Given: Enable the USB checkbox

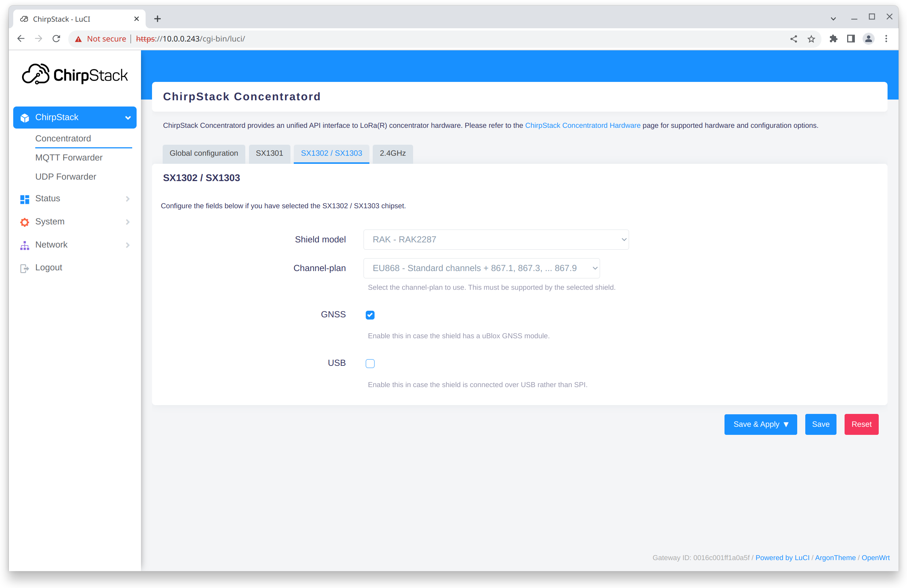Looking at the screenshot, I should click(x=369, y=362).
